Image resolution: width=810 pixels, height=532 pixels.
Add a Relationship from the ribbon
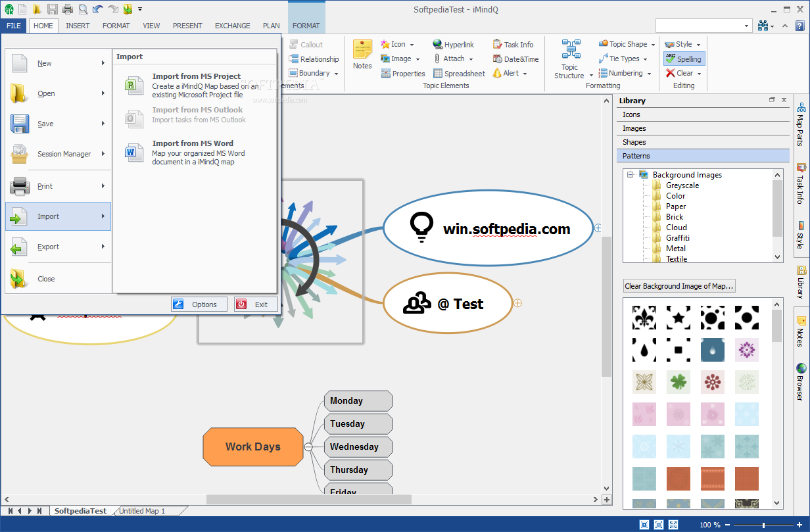[314, 59]
